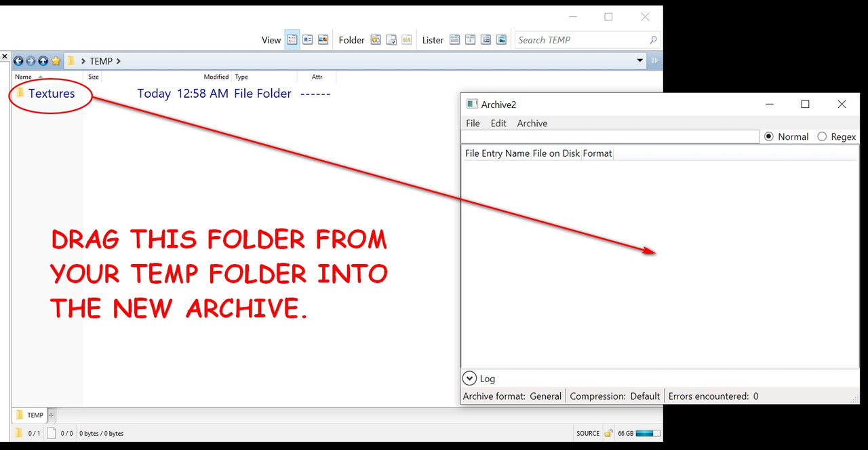Expand the Log panel in Archive2
Image resolution: width=868 pixels, height=450 pixels.
click(x=469, y=379)
